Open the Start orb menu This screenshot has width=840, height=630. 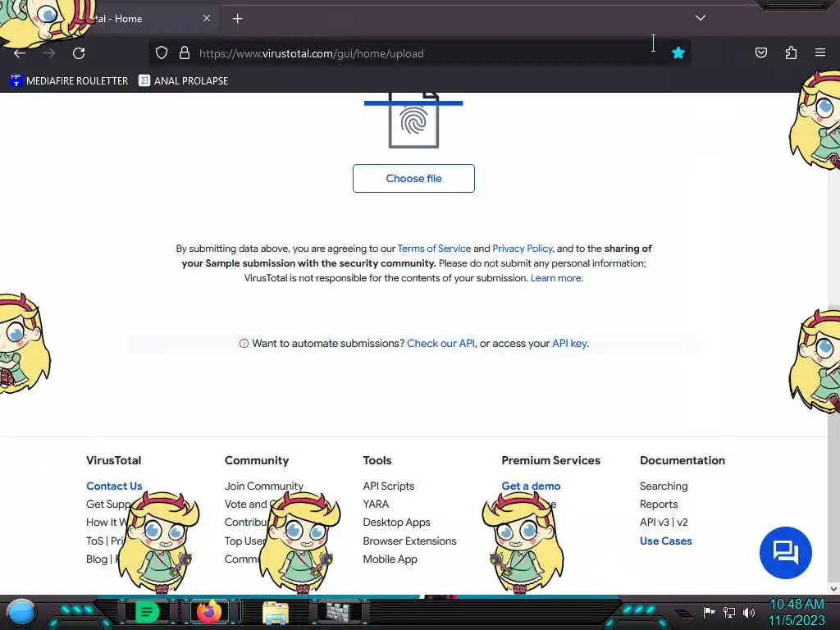click(x=21, y=613)
